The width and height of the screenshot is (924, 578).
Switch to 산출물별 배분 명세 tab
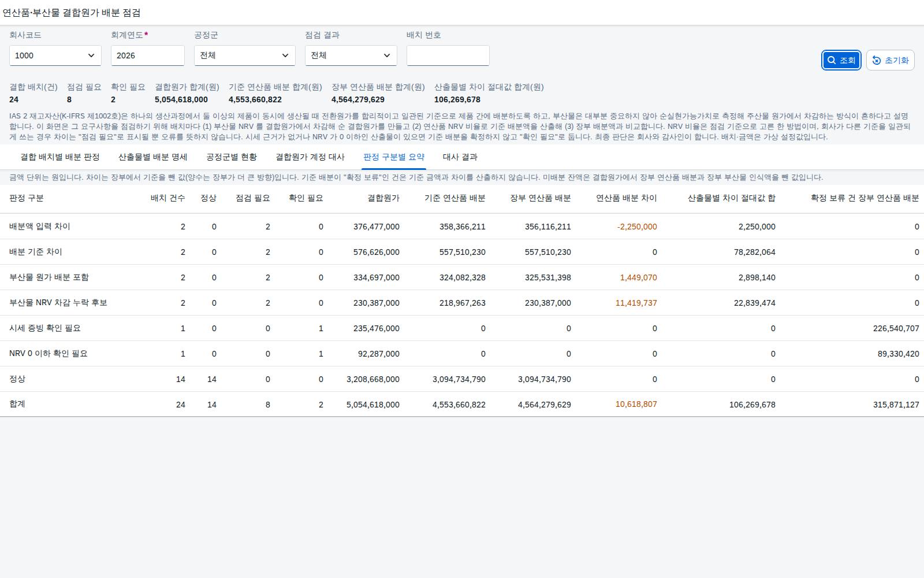153,157
